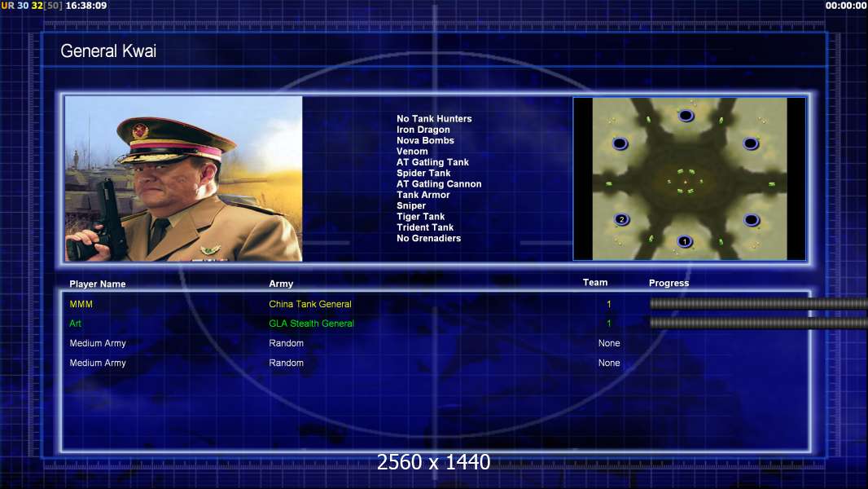868x489 pixels.
Task: Select 'Spider Tank' in the list
Action: coord(423,173)
